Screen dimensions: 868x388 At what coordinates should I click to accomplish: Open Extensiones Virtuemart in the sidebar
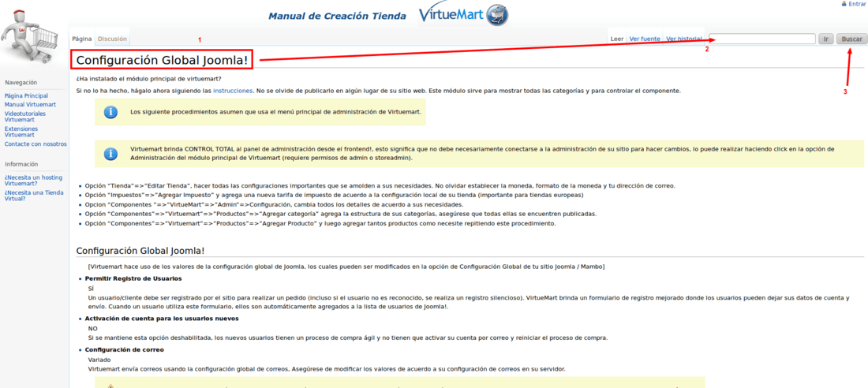tap(21, 132)
